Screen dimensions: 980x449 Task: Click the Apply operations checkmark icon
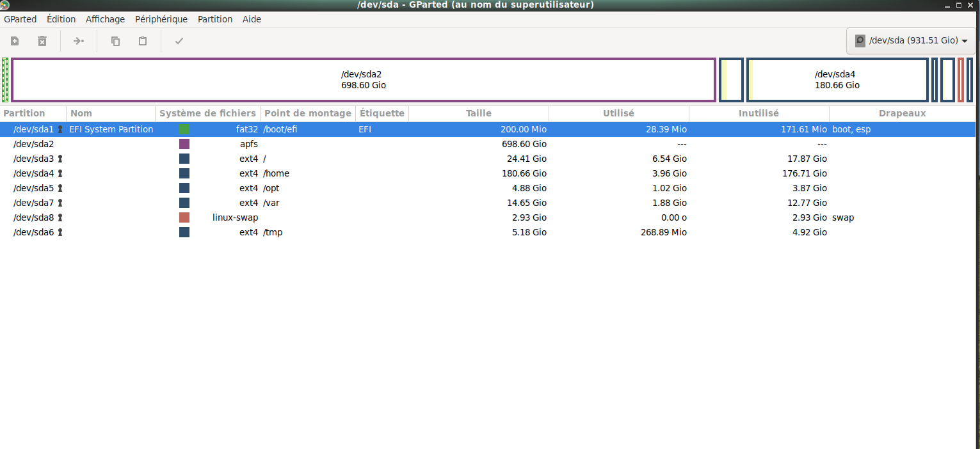point(179,41)
